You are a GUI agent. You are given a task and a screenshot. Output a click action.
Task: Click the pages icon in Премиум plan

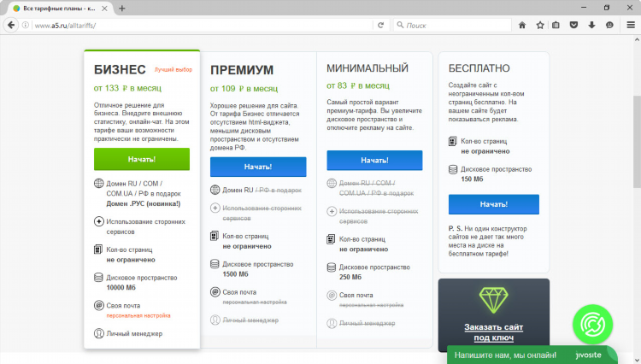[x=215, y=236]
